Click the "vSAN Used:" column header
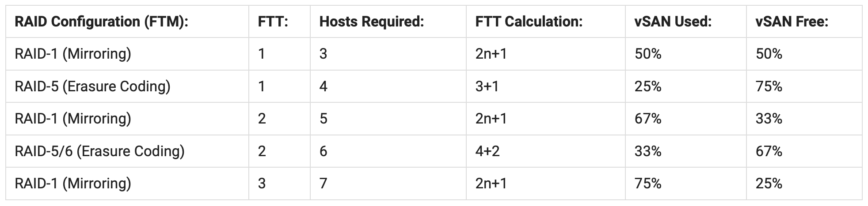The height and width of the screenshot is (206, 868). pyautogui.click(x=673, y=22)
